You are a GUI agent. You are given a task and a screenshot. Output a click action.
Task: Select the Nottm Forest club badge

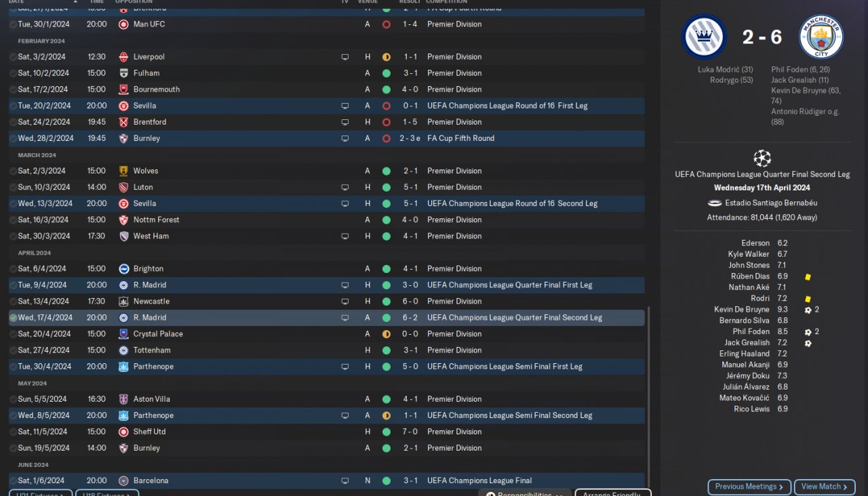(x=123, y=220)
